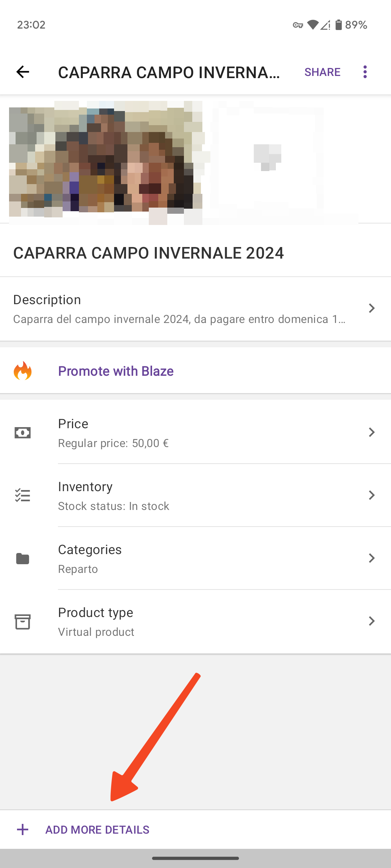Expand the Description chevron
Viewport: 391px width, 868px height.
click(371, 308)
